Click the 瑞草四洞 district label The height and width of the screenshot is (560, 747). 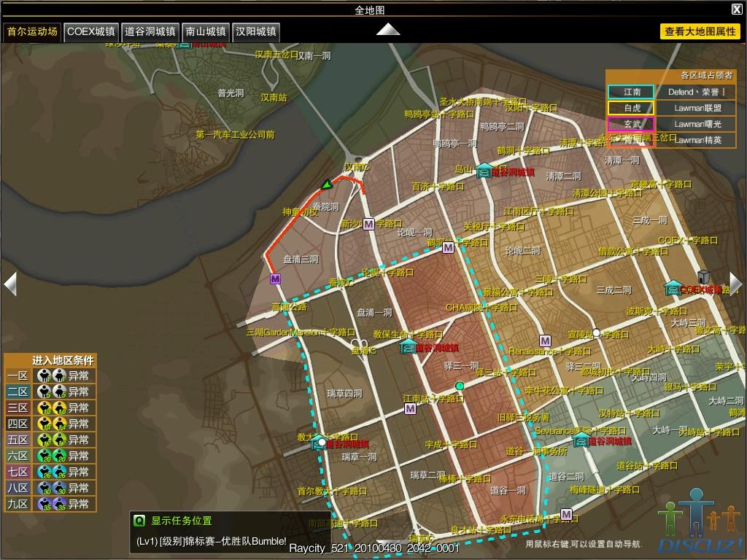344,394
